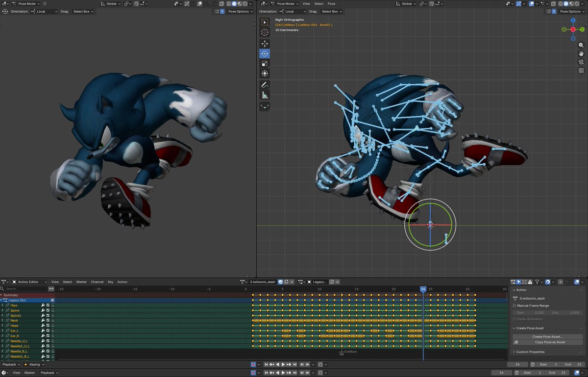Viewport: 588px width, 377px height.
Task: Open the Keying dropdown
Action: 34,364
